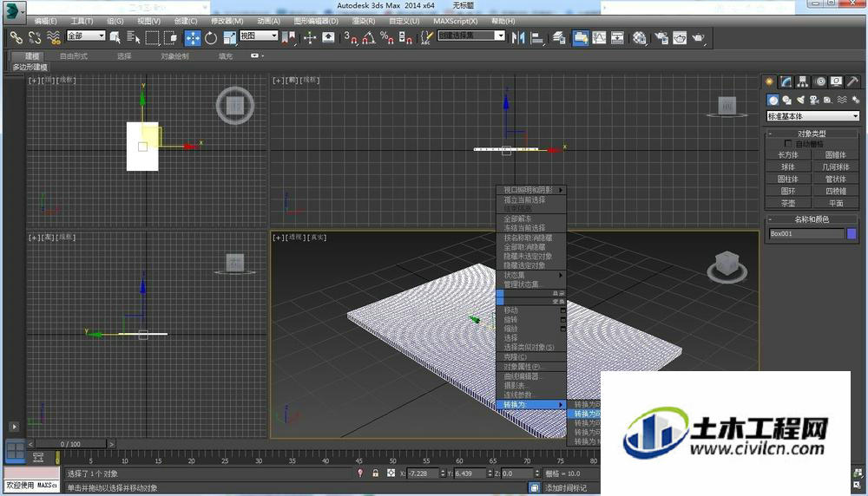Screen dimensions: 868x496
Task: Expand the 转换为 submenu entry
Action: 531,405
